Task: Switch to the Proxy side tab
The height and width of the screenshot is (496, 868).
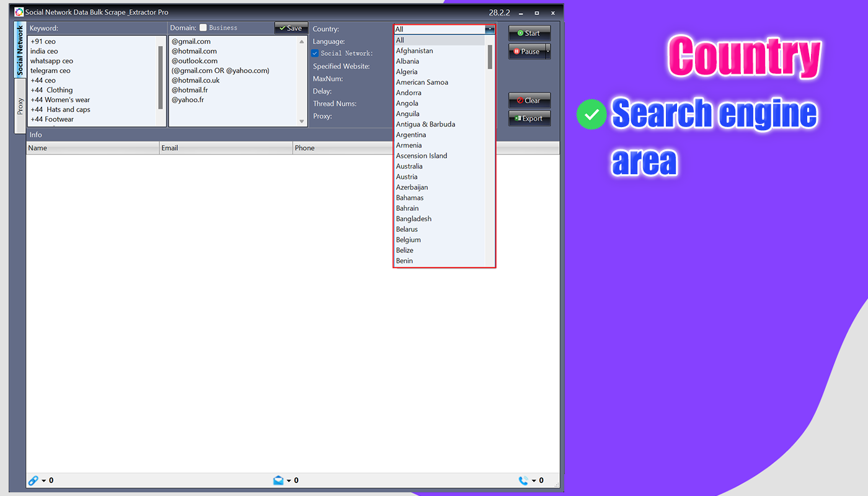Action: (x=20, y=106)
